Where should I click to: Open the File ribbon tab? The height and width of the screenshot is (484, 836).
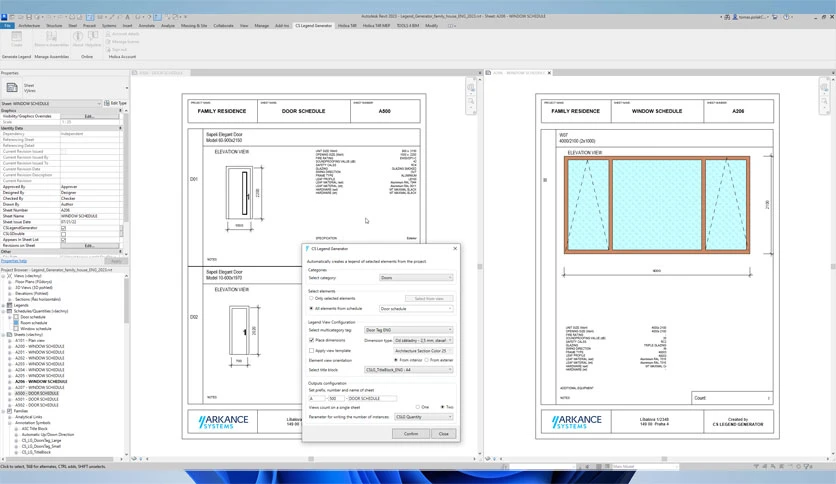[7, 26]
